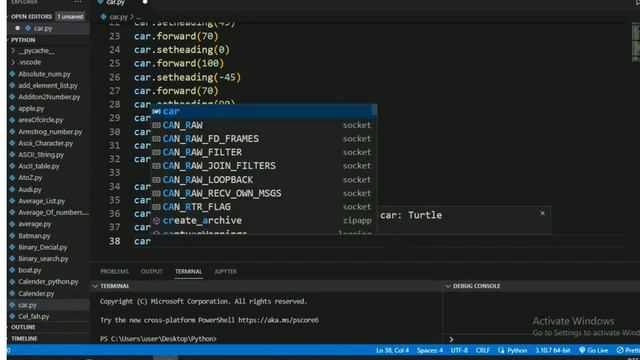Viewport: 640px width, 360px height.
Task: Click the debug console input prompt
Action: click(451, 339)
